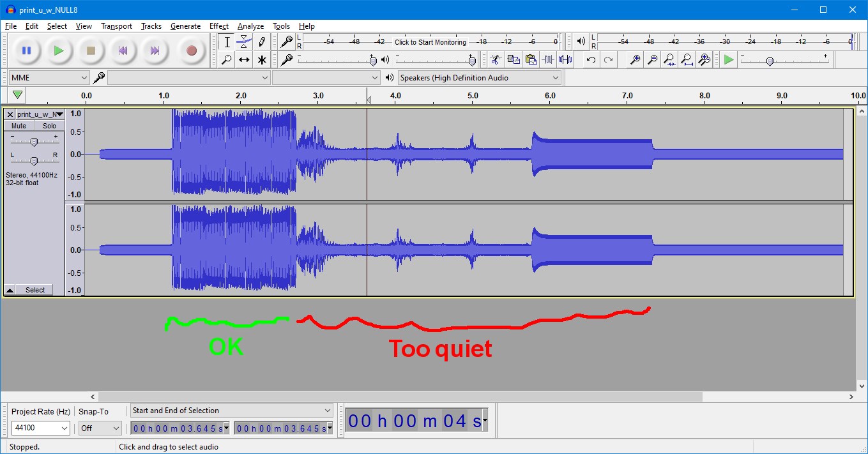
Task: Open the track name dropdown menu
Action: pos(40,114)
